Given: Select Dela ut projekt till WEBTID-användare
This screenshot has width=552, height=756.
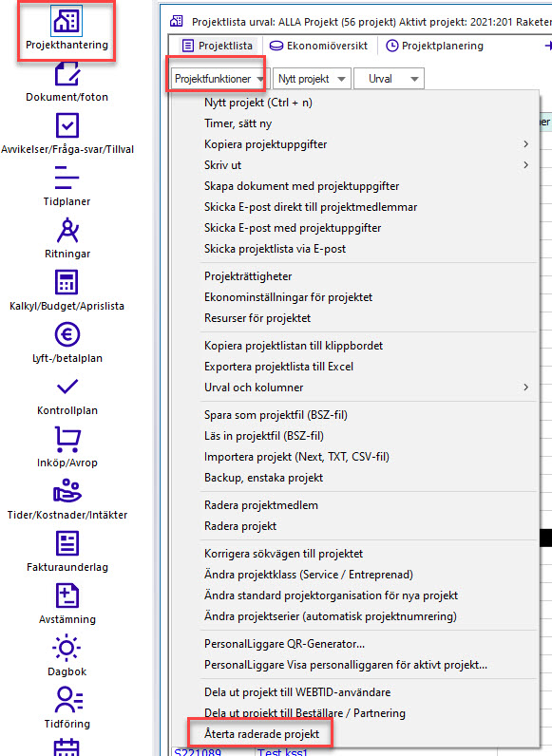Looking at the screenshot, I should click(x=297, y=692).
